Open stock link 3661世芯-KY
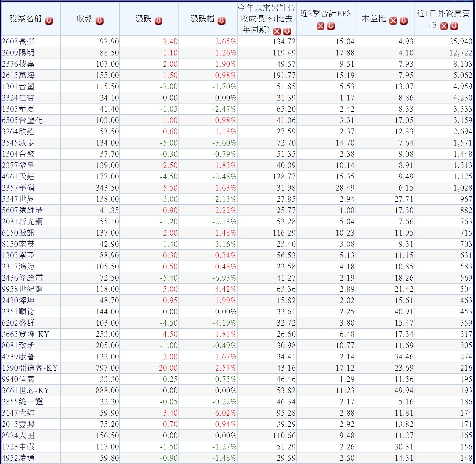This screenshot has height=464, width=476. point(26,390)
